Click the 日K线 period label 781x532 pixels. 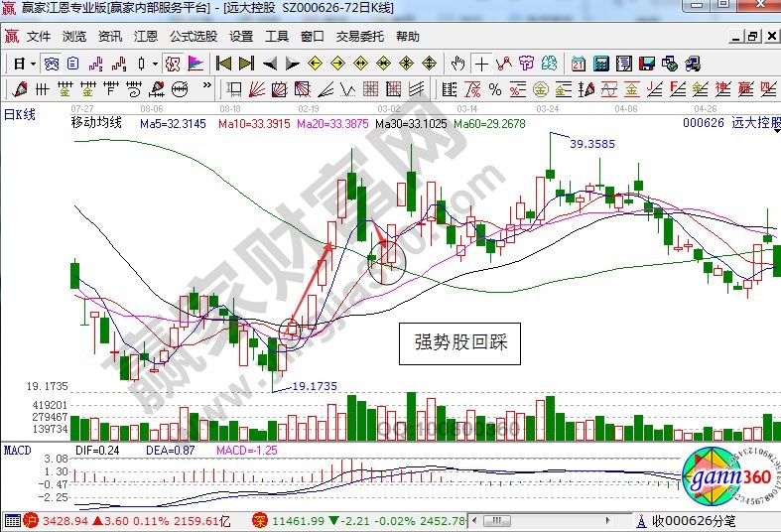tap(20, 114)
